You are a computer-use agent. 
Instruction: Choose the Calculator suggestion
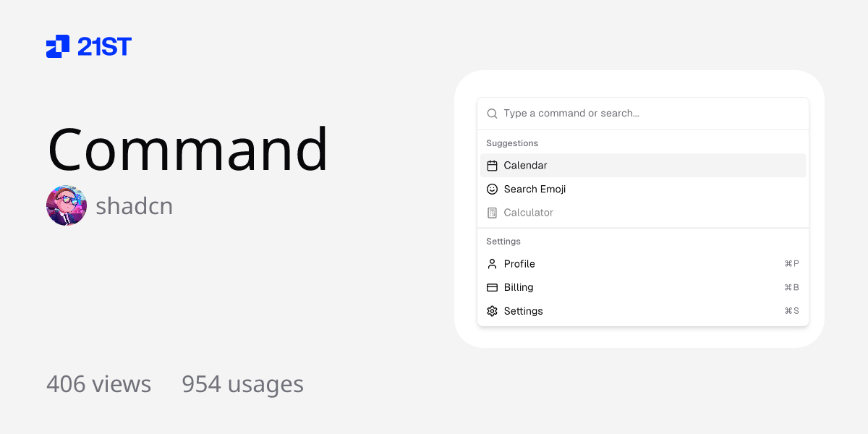(529, 212)
